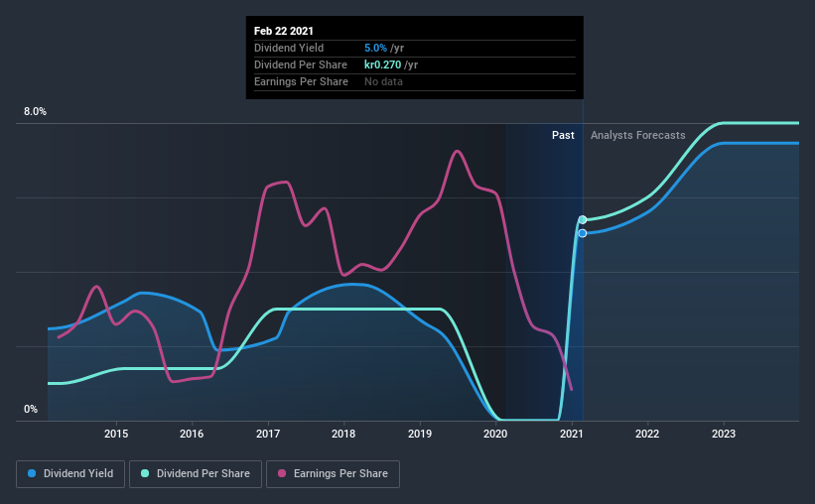Click the pink Earnings Per Share legend dot
Image resolution: width=815 pixels, height=504 pixels.
pyautogui.click(x=282, y=473)
